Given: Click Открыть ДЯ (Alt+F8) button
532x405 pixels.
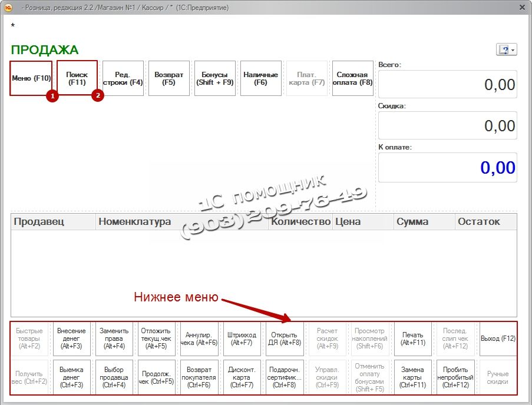Looking at the screenshot, I should 285,338.
